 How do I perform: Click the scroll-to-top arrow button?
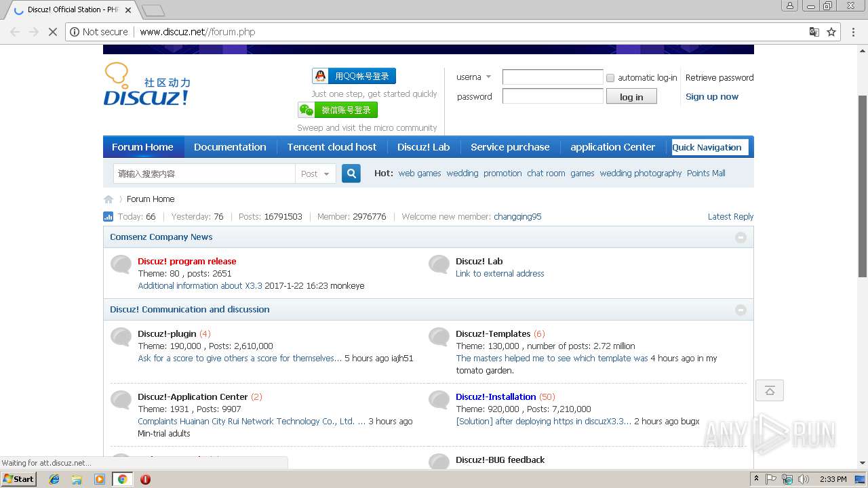pos(770,390)
